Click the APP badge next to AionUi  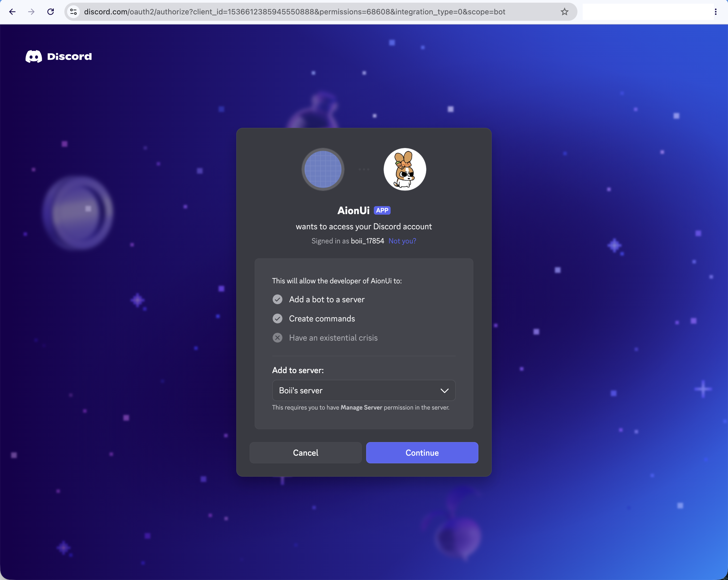tap(382, 210)
